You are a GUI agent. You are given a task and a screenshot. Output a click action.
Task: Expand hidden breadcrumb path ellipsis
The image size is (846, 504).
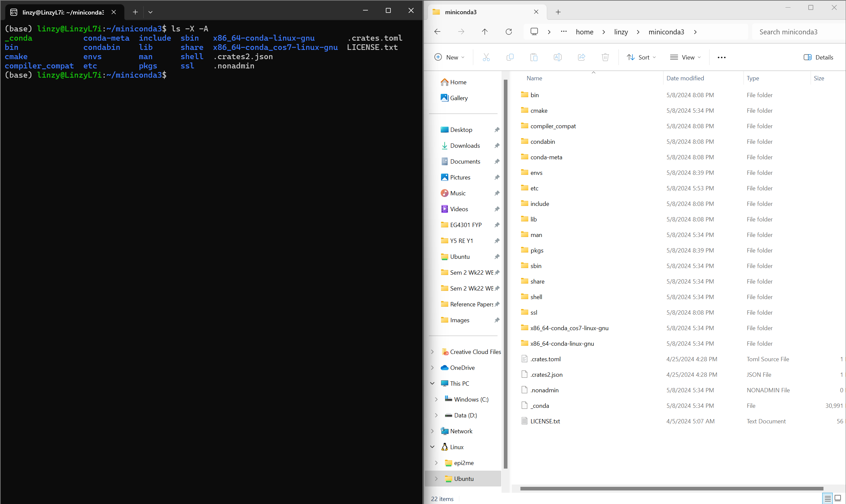point(564,32)
